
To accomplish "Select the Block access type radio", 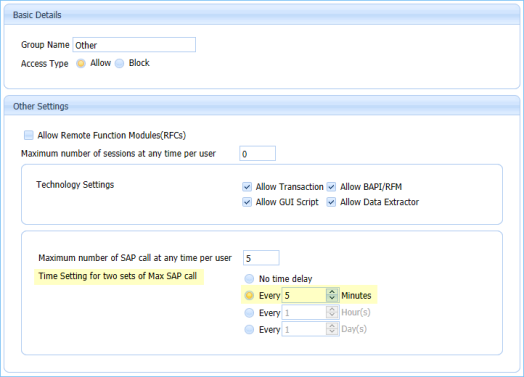I will point(119,63).
